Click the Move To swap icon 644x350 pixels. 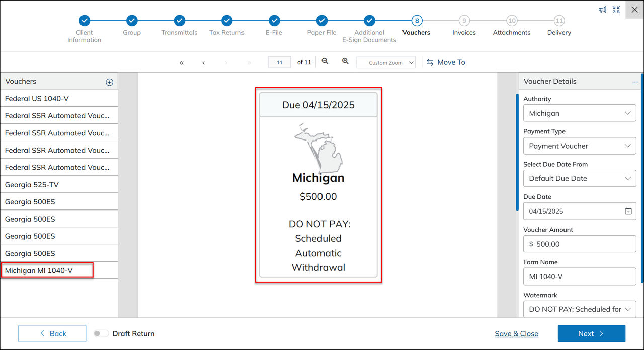coord(430,62)
